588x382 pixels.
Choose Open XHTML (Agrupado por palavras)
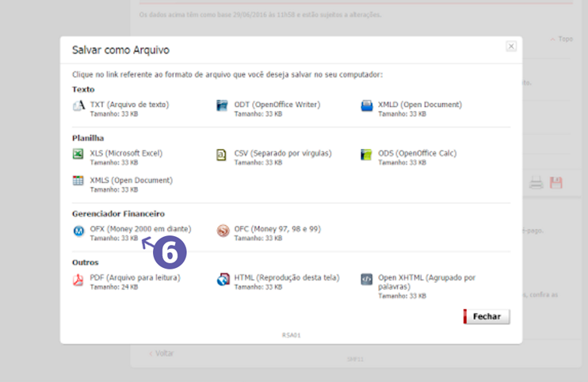[x=427, y=282]
